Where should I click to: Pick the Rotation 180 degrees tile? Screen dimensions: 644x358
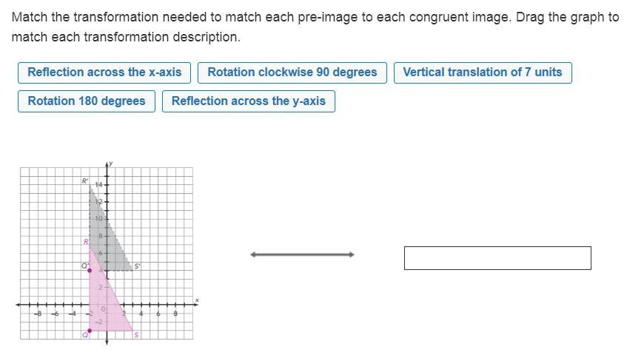click(87, 101)
